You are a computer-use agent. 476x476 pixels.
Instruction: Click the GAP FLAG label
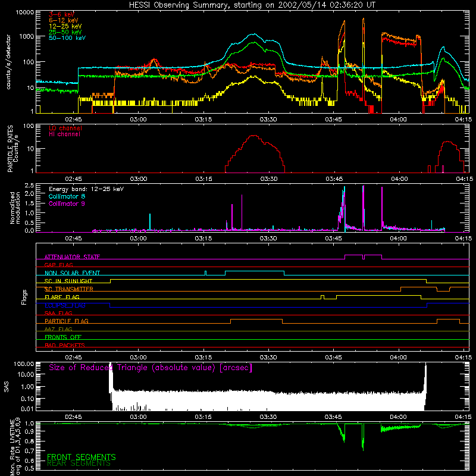pyautogui.click(x=58, y=265)
